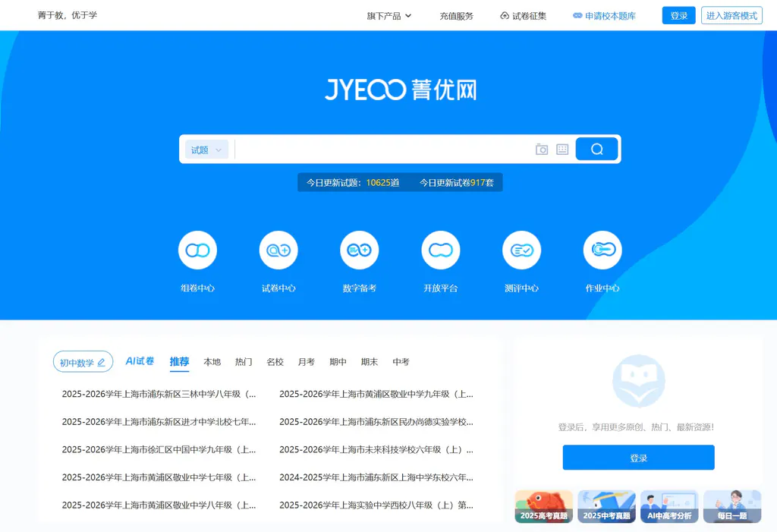Enter guest mode via 进入游客模式
This screenshot has height=532, width=777.
point(731,16)
